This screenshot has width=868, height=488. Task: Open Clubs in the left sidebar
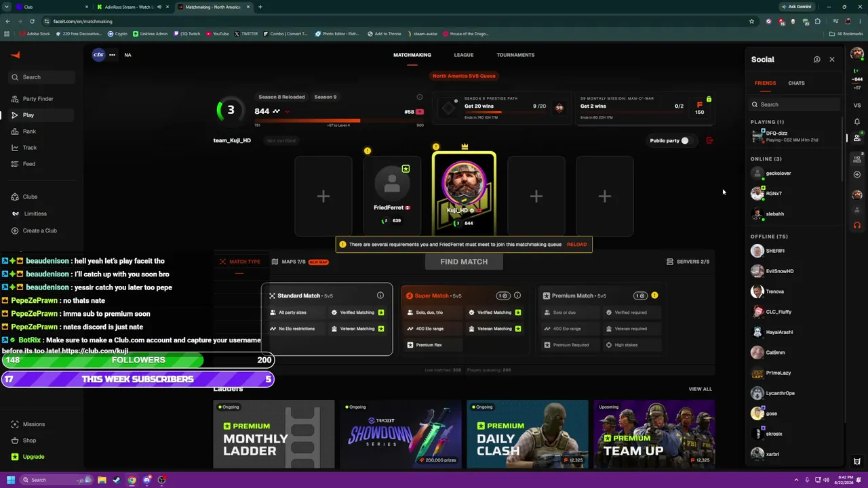pos(30,197)
